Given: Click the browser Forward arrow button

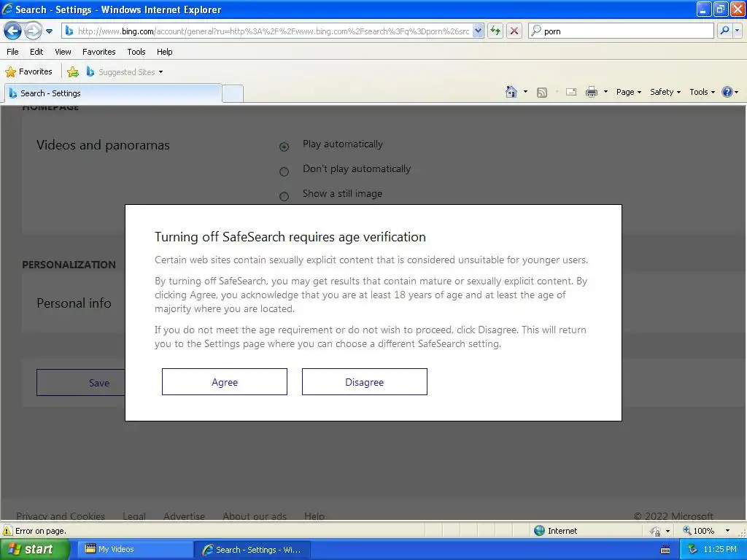Looking at the screenshot, I should tap(33, 31).
